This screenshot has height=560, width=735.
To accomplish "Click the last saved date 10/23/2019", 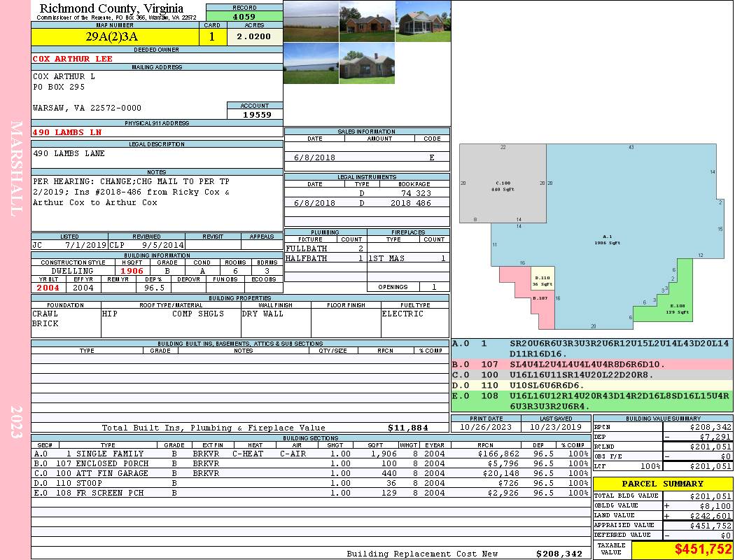I will 556,428.
